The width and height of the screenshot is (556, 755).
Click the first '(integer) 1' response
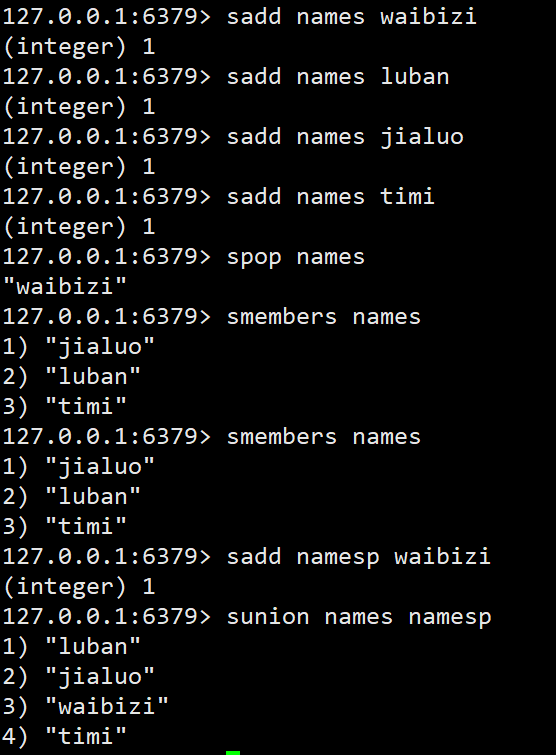pyautogui.click(x=79, y=47)
